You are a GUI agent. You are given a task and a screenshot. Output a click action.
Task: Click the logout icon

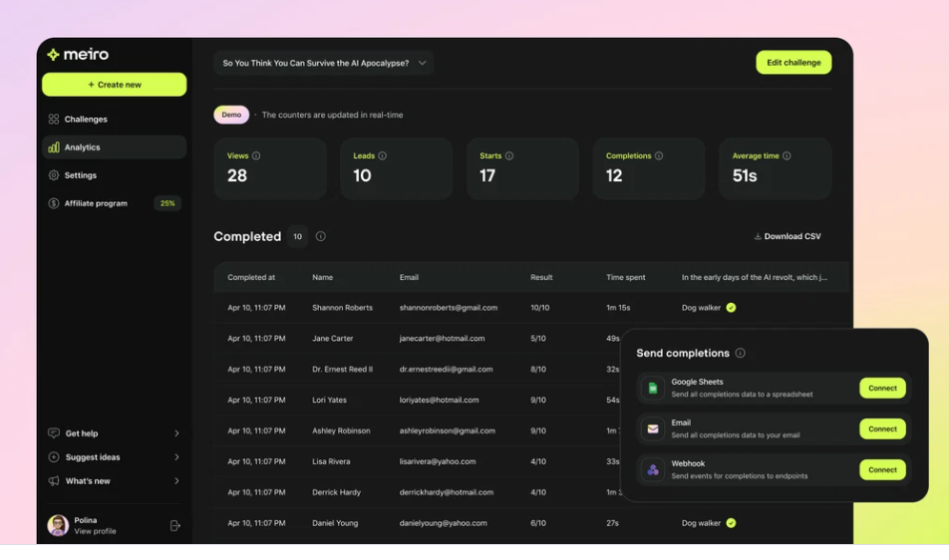pyautogui.click(x=174, y=526)
